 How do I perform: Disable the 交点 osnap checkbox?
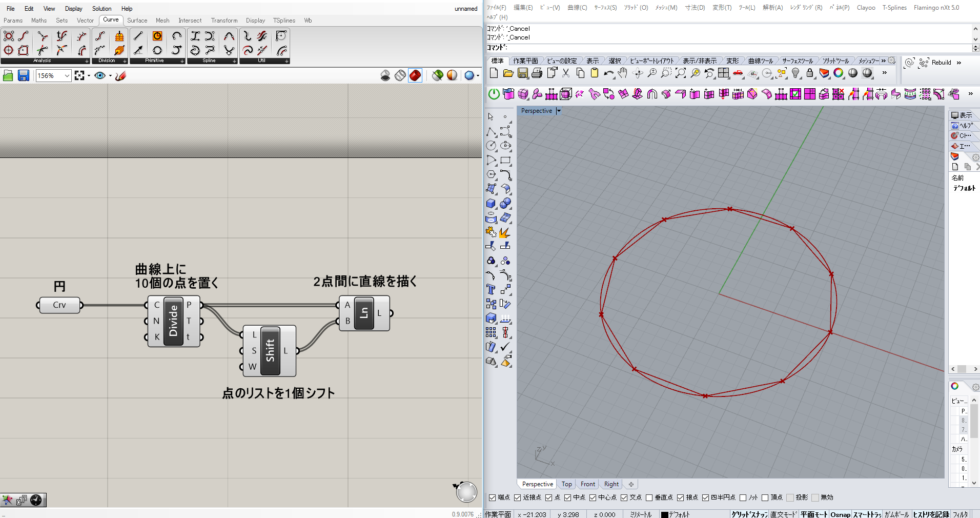624,497
